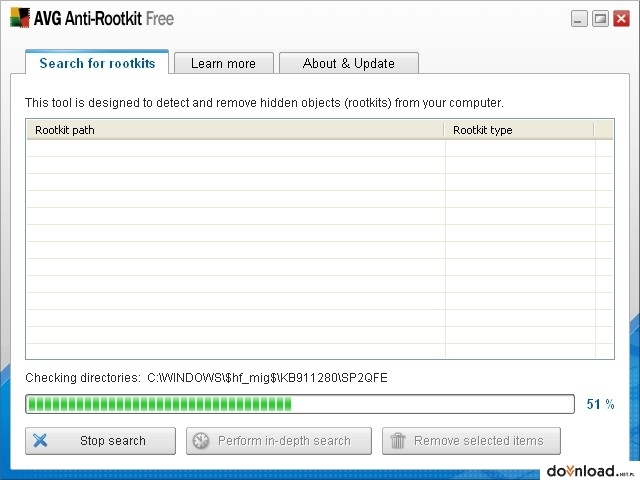This screenshot has width=640, height=480.
Task: Click Remove selected items text
Action: [x=479, y=441]
